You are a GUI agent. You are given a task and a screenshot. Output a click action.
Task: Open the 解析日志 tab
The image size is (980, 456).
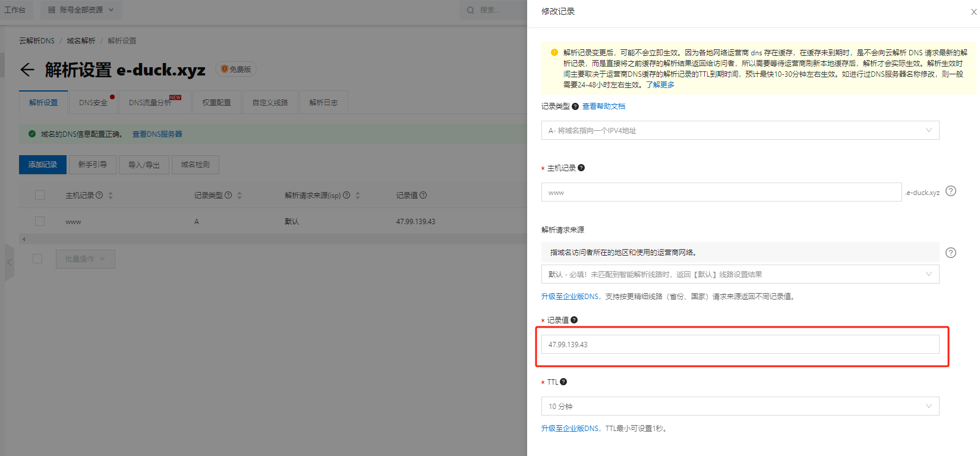pyautogui.click(x=323, y=102)
